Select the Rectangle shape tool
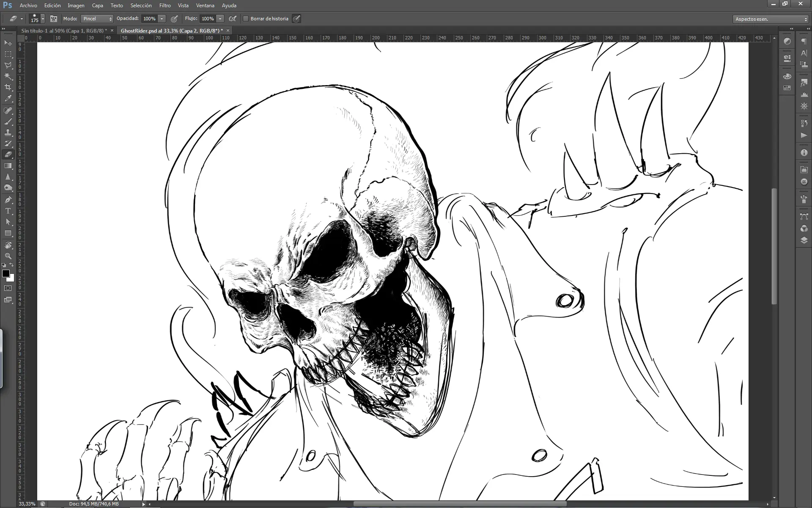812x508 pixels. [8, 233]
